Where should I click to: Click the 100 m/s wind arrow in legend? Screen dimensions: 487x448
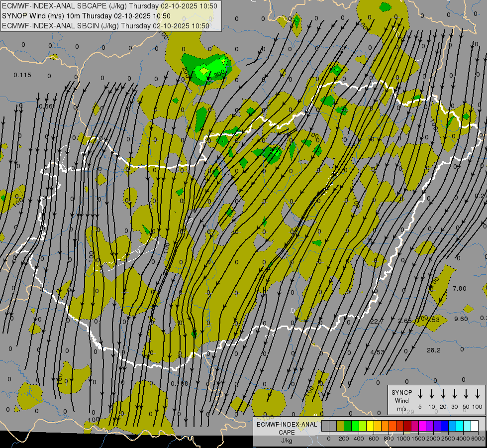(478, 394)
